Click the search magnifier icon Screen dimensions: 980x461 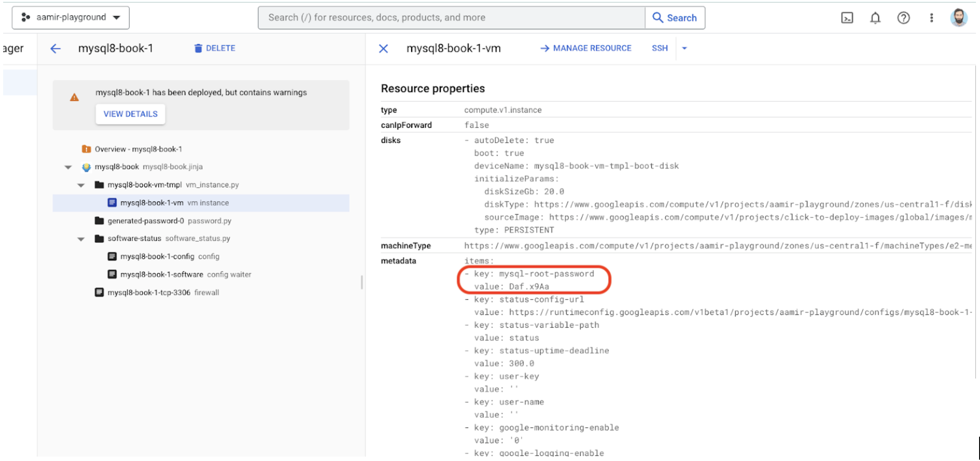coord(658,18)
